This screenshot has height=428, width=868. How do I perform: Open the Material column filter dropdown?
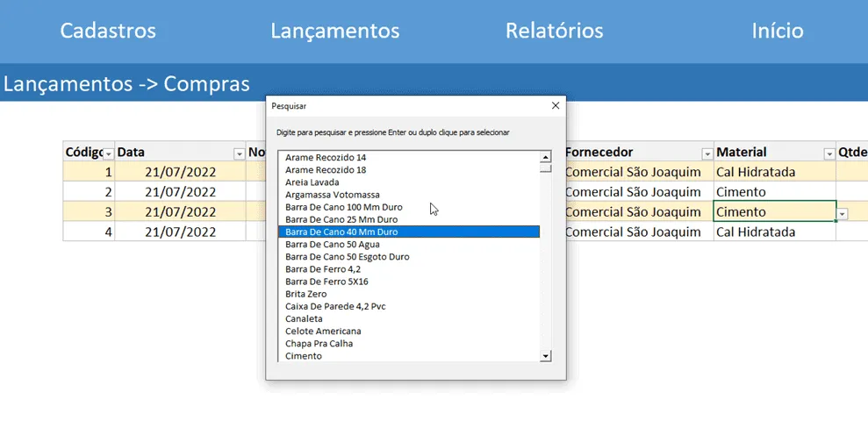tap(829, 153)
